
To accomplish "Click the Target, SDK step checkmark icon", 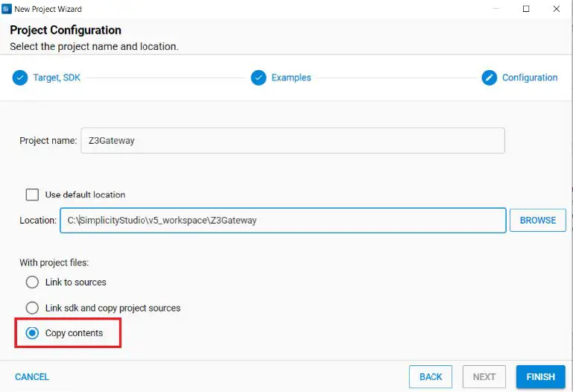I will (x=20, y=78).
